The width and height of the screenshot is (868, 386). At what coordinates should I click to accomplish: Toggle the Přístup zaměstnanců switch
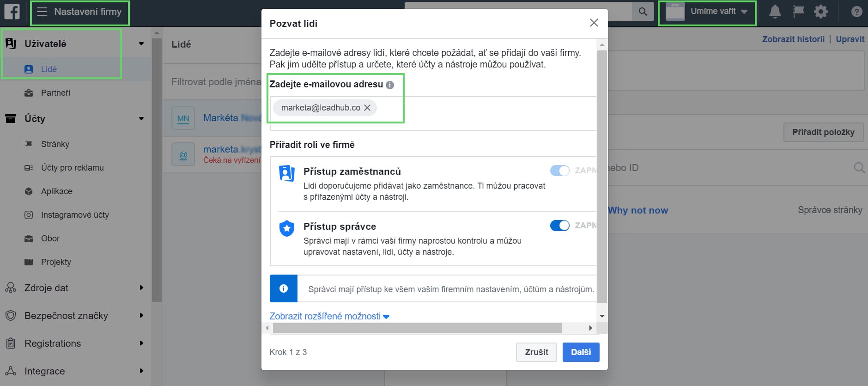[x=559, y=171]
